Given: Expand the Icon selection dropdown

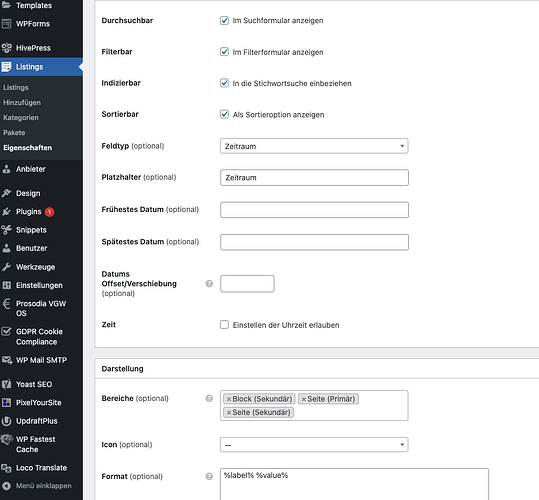Looking at the screenshot, I should point(314,445).
